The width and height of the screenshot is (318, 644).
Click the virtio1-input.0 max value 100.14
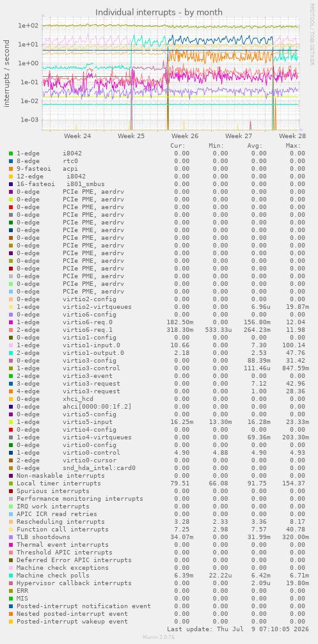(296, 345)
